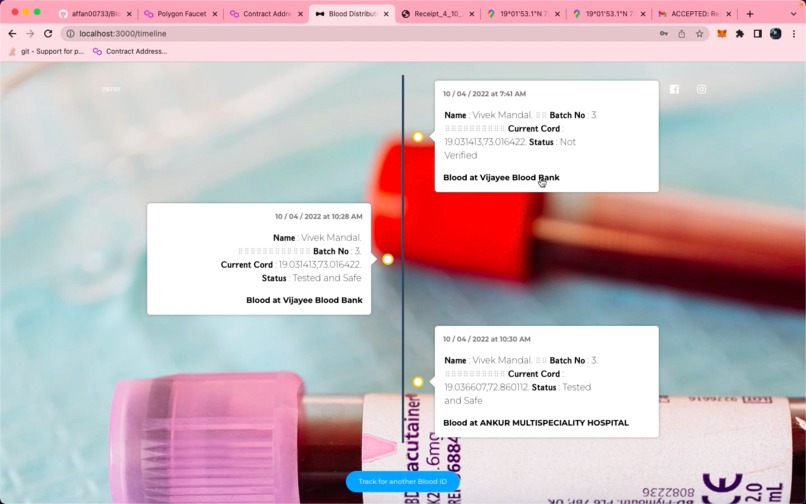Click the browser forward arrow

pyautogui.click(x=30, y=33)
